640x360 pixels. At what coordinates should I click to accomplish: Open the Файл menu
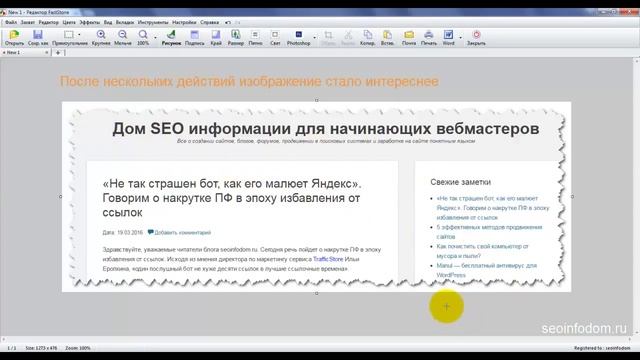tap(11, 22)
